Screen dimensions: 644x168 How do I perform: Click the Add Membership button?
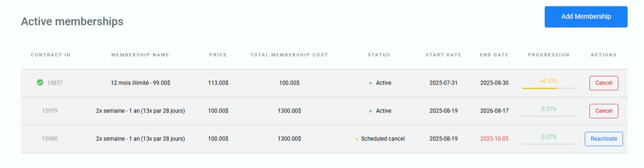pyautogui.click(x=586, y=17)
